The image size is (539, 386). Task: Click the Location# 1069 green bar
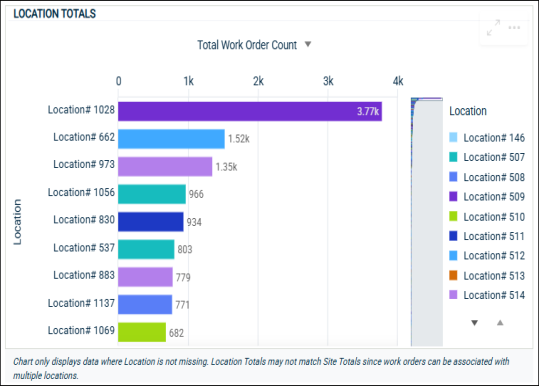tap(142, 332)
